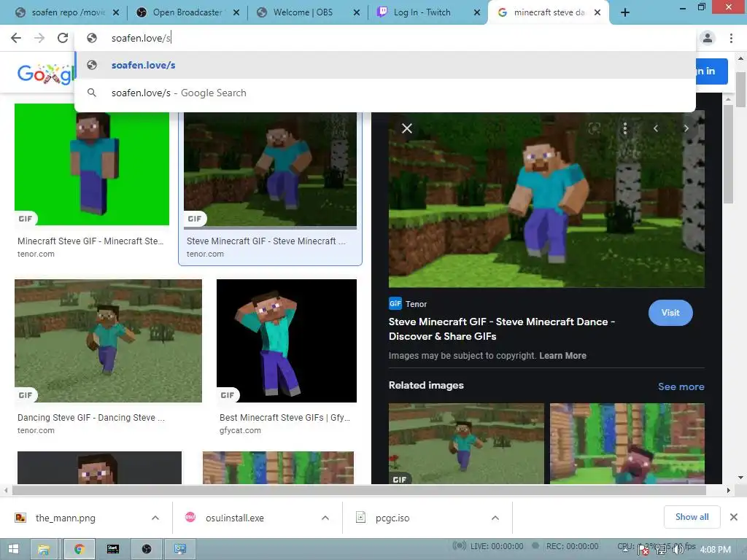Open the green screen Minecraft Steve GIF
Screen dimensions: 747x560
92,164
